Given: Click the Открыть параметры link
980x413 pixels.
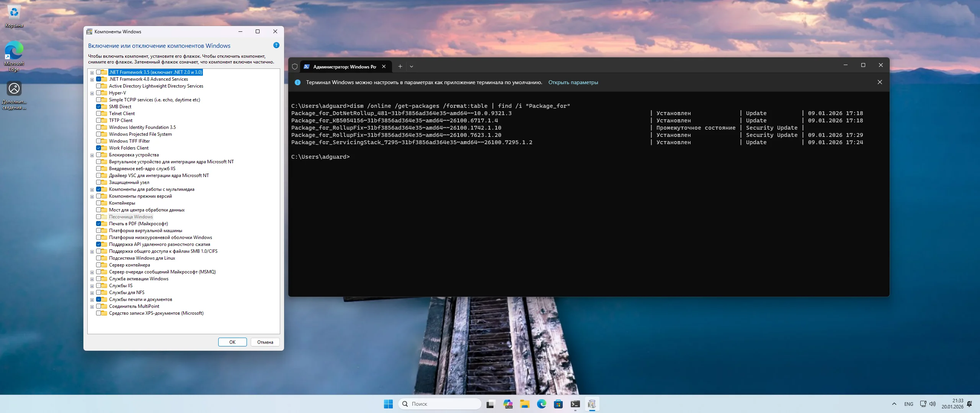Looking at the screenshot, I should [x=573, y=82].
